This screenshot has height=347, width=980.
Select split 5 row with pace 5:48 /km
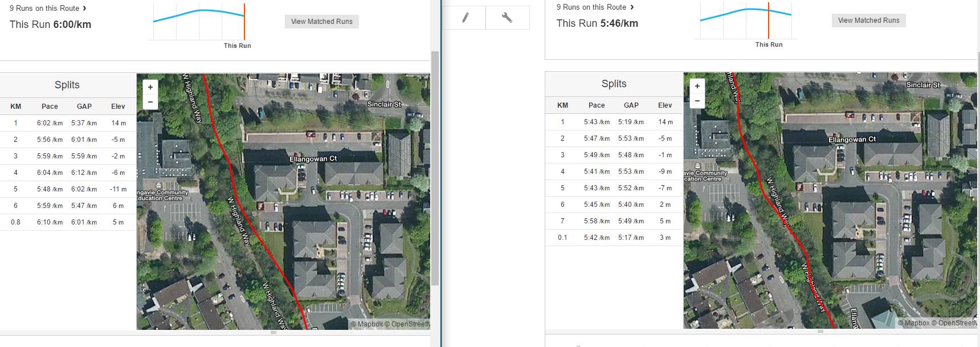[x=68, y=189]
